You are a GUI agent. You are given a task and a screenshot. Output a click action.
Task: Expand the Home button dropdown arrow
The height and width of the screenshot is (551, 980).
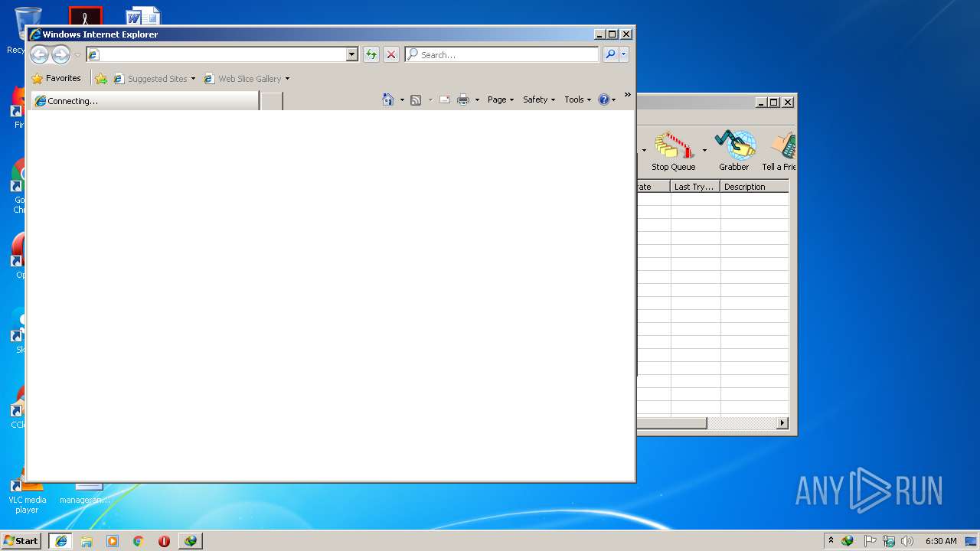click(402, 100)
